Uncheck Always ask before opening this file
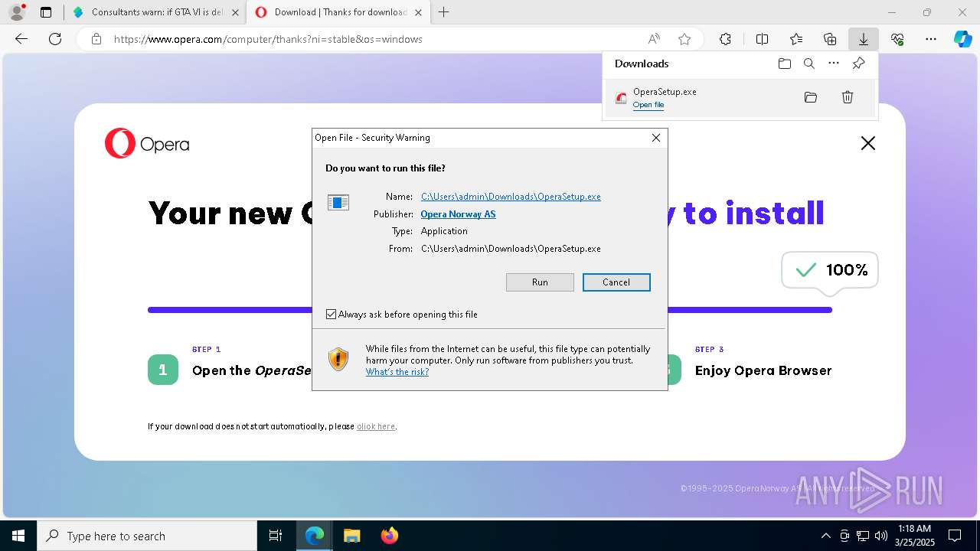The image size is (980, 551). tap(331, 315)
